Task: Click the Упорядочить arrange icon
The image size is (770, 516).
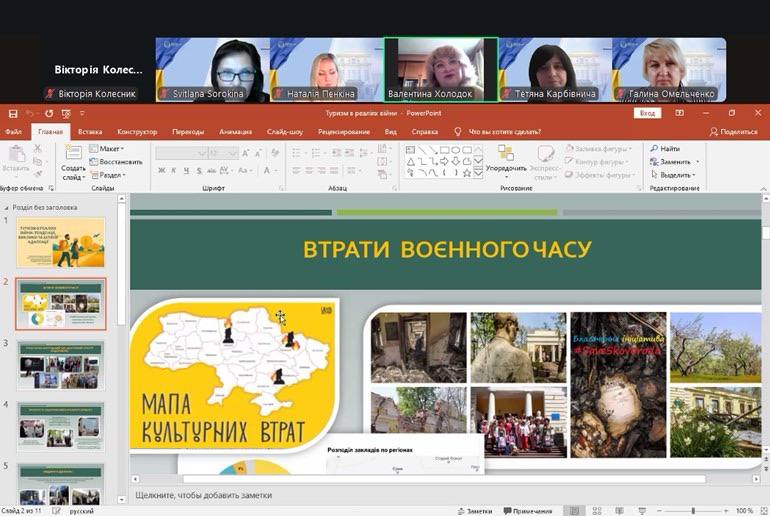Action: [x=505, y=153]
